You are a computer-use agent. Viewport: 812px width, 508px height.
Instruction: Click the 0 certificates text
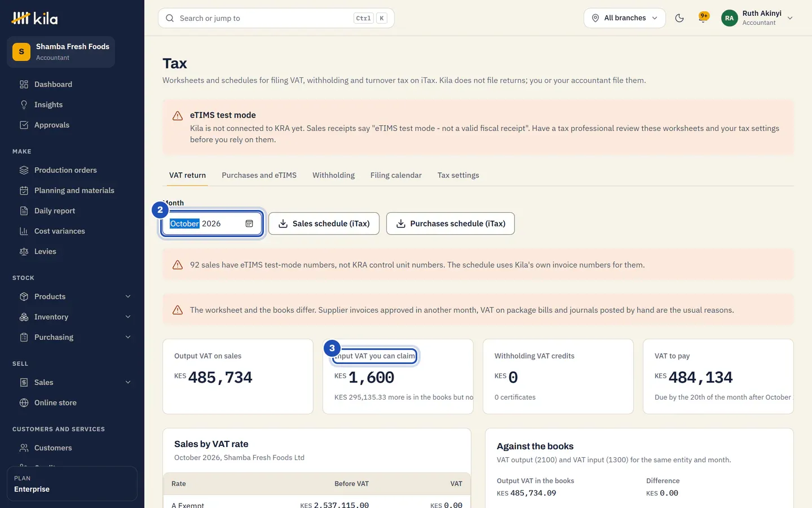[515, 397]
